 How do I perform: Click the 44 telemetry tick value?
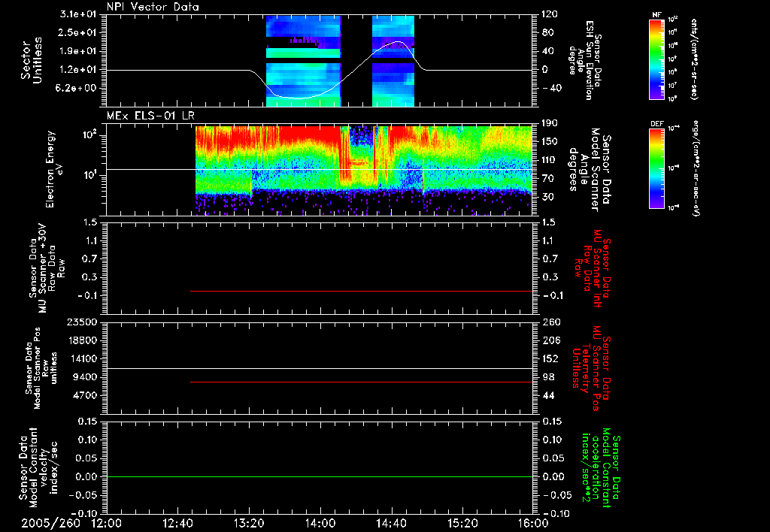pyautogui.click(x=547, y=395)
